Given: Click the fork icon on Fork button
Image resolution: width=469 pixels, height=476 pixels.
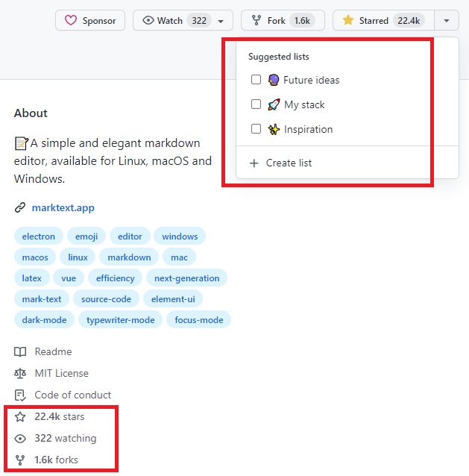Looking at the screenshot, I should (x=256, y=21).
